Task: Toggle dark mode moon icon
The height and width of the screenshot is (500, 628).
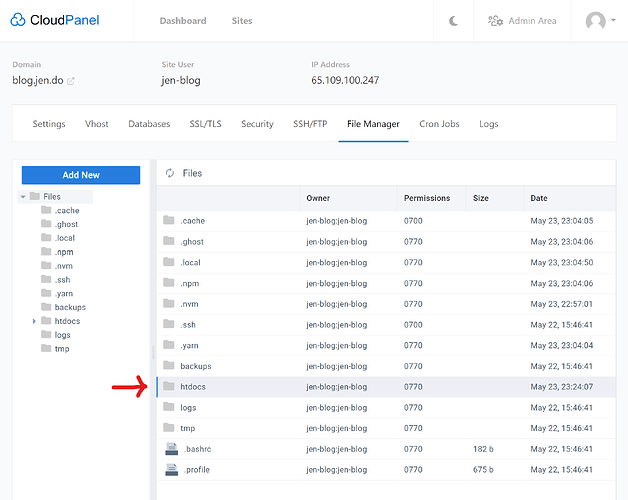Action: tap(453, 21)
